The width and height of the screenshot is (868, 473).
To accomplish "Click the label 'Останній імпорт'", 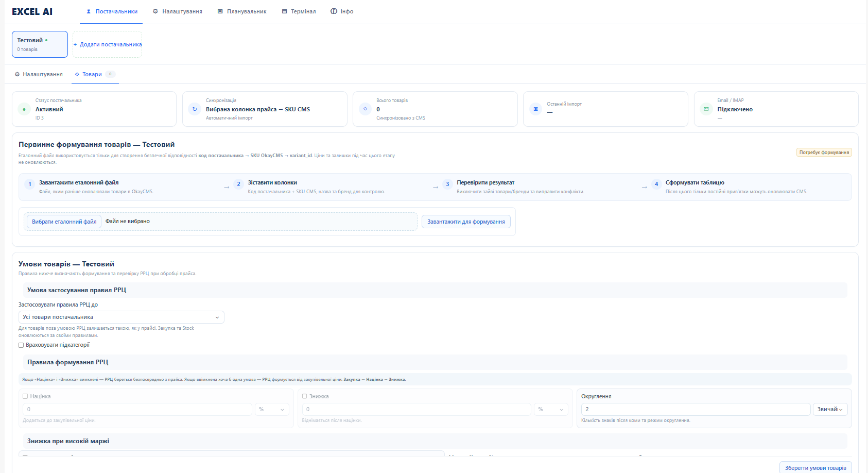I will click(x=564, y=104).
